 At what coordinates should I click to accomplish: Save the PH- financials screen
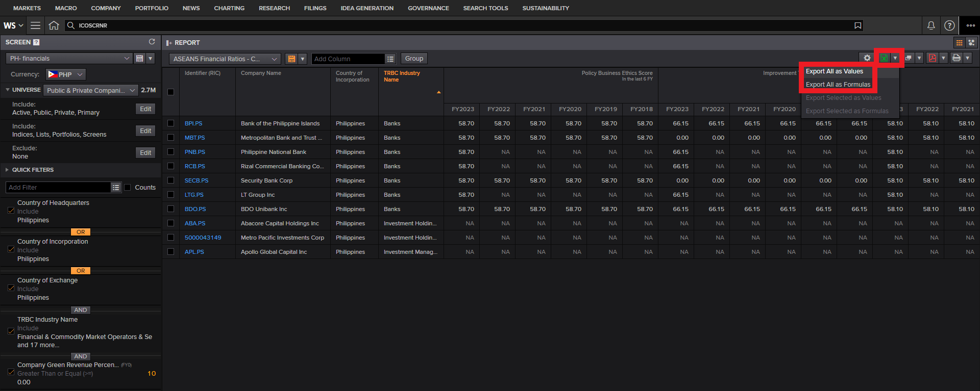tap(139, 59)
